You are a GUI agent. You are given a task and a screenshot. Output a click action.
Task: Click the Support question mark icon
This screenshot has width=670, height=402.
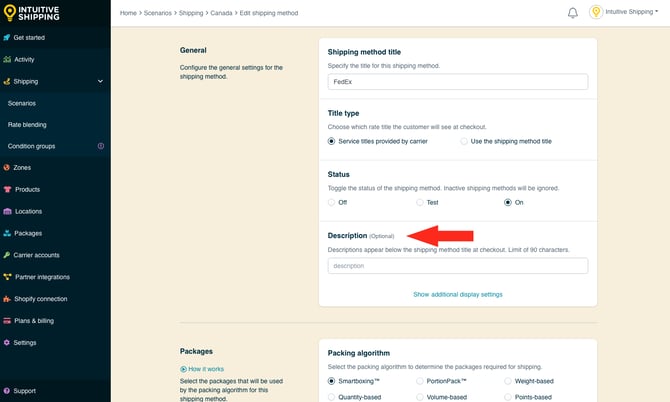pos(6,390)
